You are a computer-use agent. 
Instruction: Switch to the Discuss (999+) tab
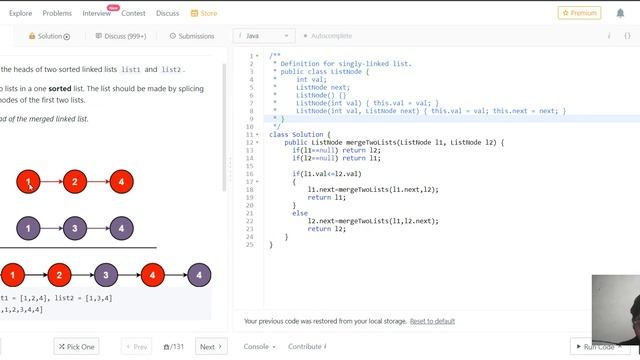pyautogui.click(x=121, y=36)
